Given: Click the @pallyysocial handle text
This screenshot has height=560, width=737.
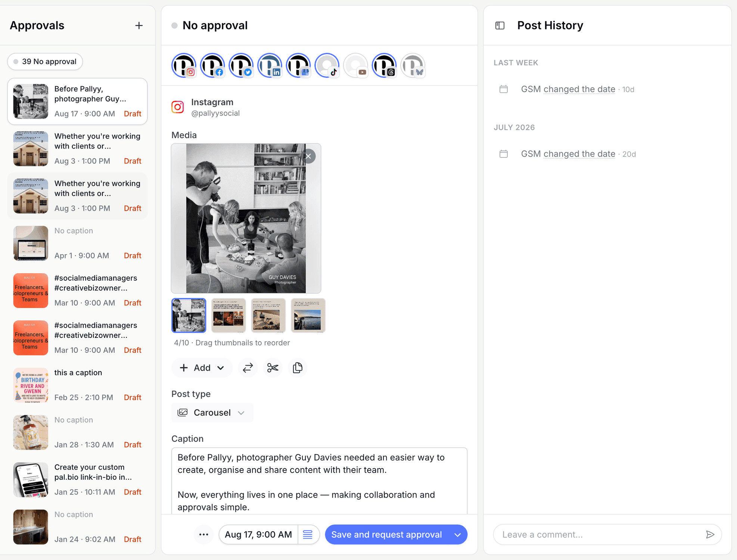Looking at the screenshot, I should tap(215, 113).
